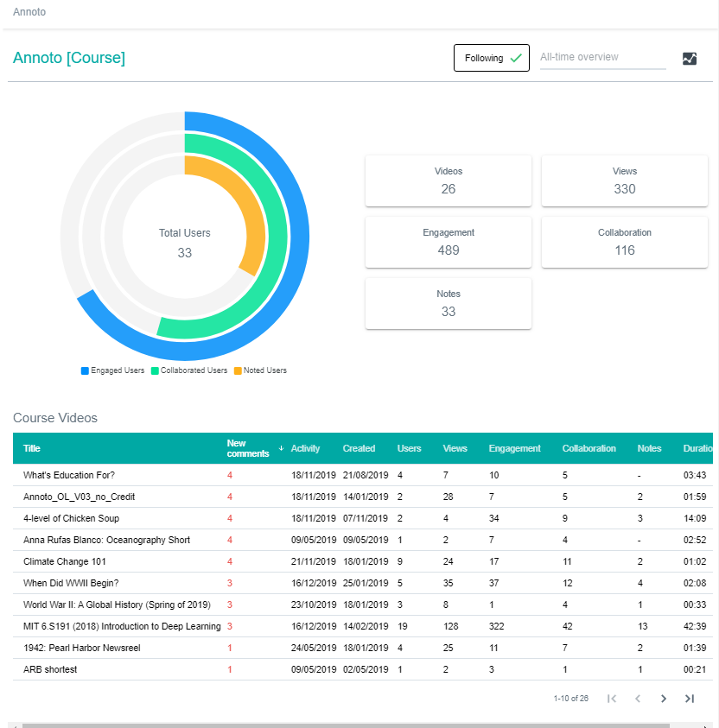
Task: Open the Engagement stat card
Action: pyautogui.click(x=449, y=242)
